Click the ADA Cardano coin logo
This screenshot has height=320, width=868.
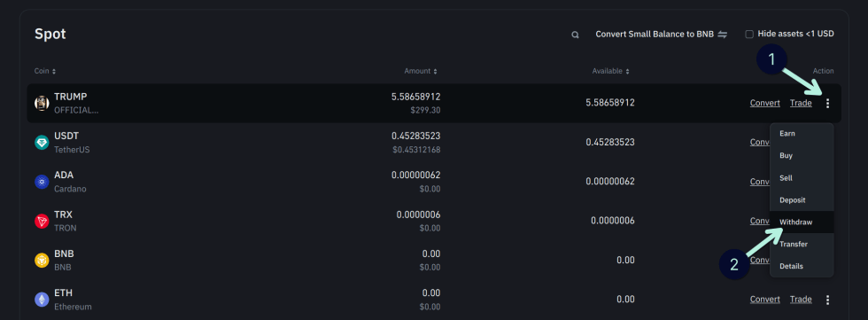[x=42, y=182]
